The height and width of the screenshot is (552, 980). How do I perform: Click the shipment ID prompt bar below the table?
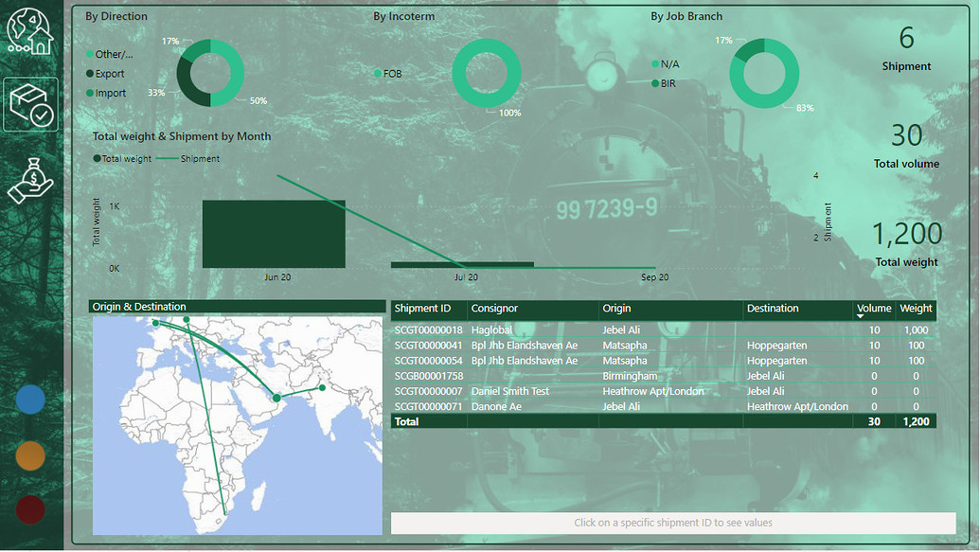coord(675,523)
